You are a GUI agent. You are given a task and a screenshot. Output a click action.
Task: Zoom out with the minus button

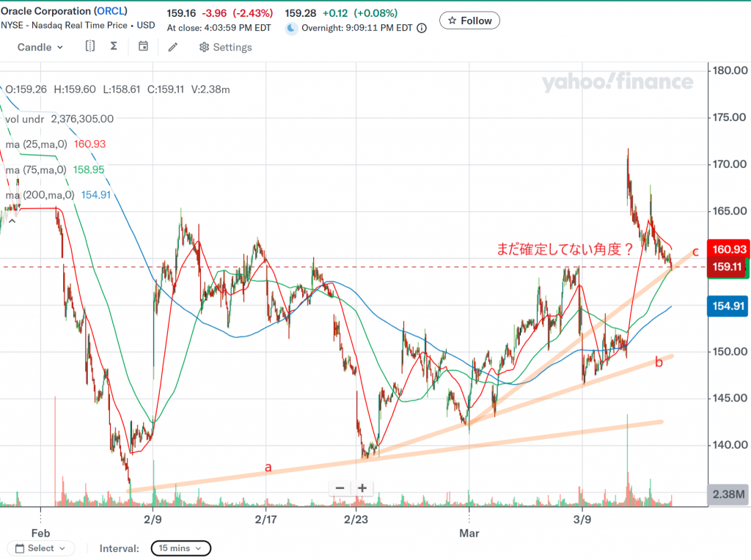[340, 488]
